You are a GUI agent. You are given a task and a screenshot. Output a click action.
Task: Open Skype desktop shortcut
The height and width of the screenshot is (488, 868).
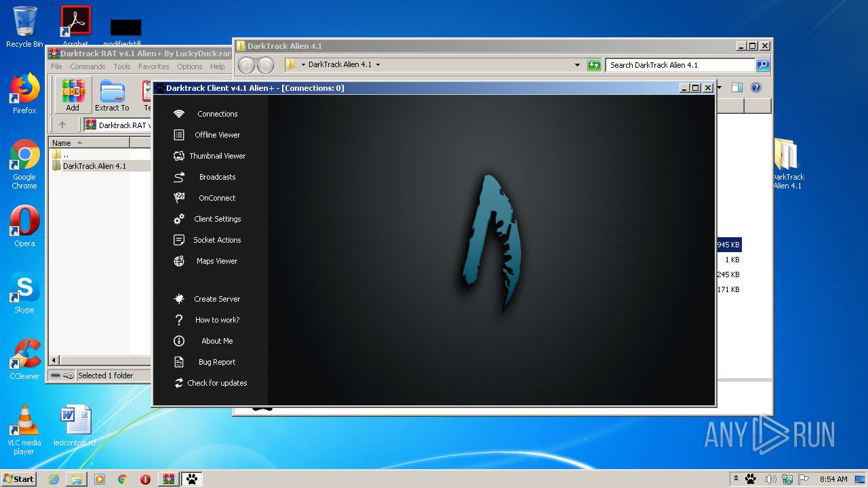point(24,293)
